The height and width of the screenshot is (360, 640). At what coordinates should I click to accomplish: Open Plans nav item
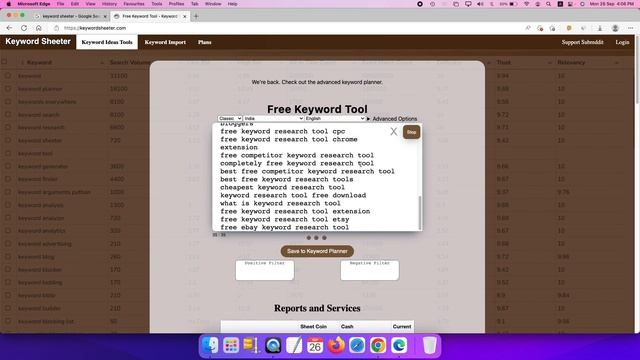204,42
